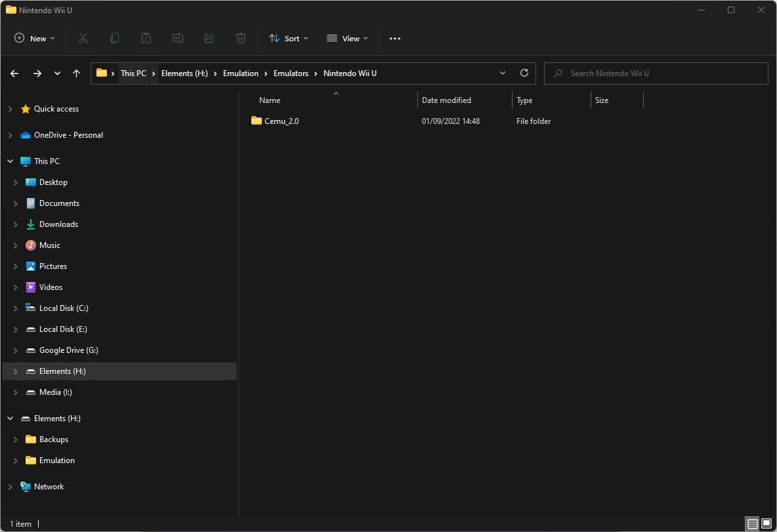Click Emulators in the breadcrumb path
This screenshot has height=532, width=777.
coord(291,73)
